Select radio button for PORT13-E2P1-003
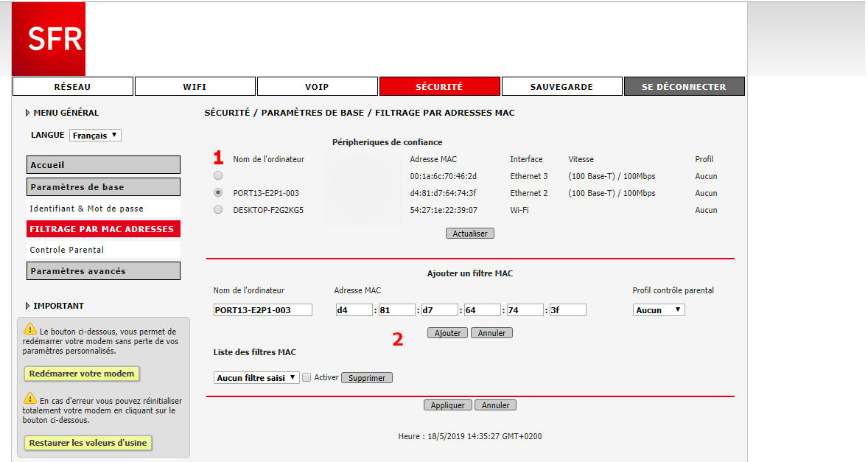Image resolution: width=868 pixels, height=462 pixels. click(x=218, y=193)
